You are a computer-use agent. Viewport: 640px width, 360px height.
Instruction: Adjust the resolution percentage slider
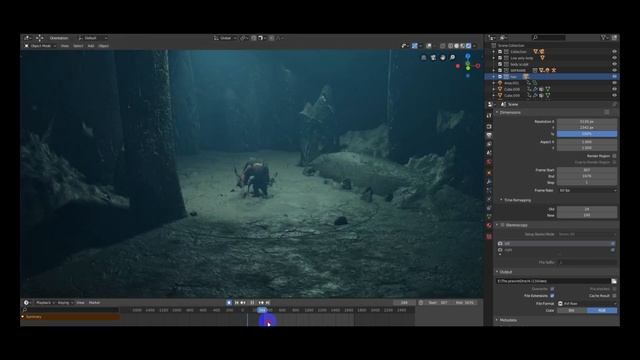[587, 134]
